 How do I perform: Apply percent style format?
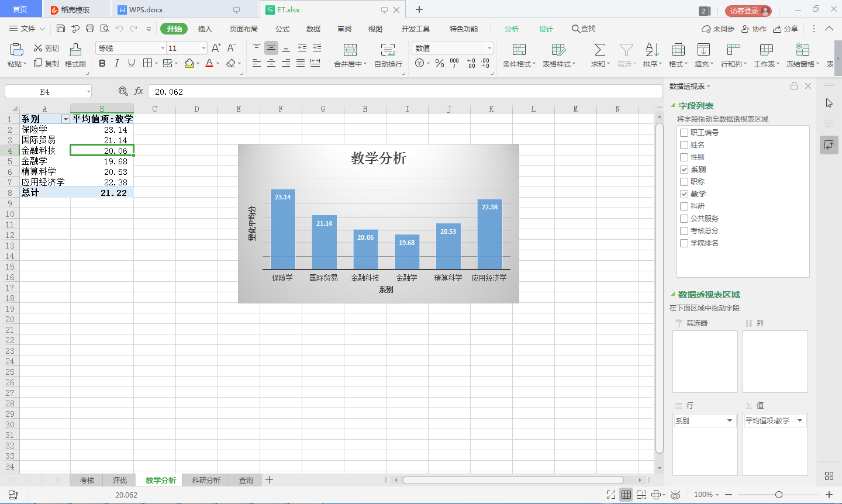coord(440,63)
